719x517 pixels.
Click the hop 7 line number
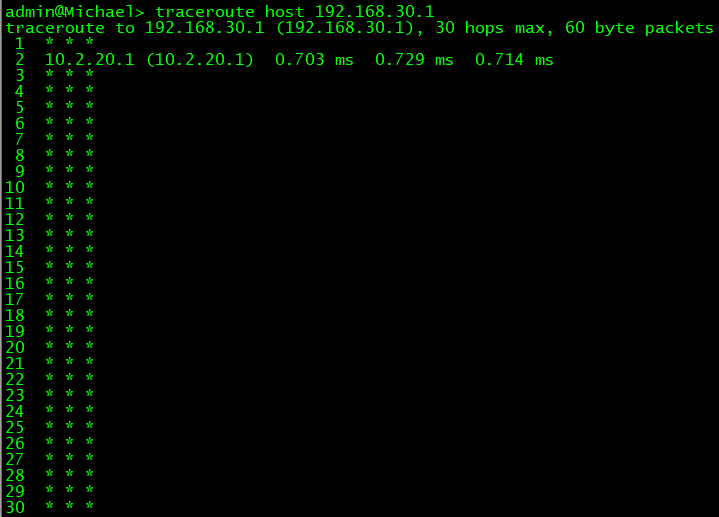pos(20,139)
